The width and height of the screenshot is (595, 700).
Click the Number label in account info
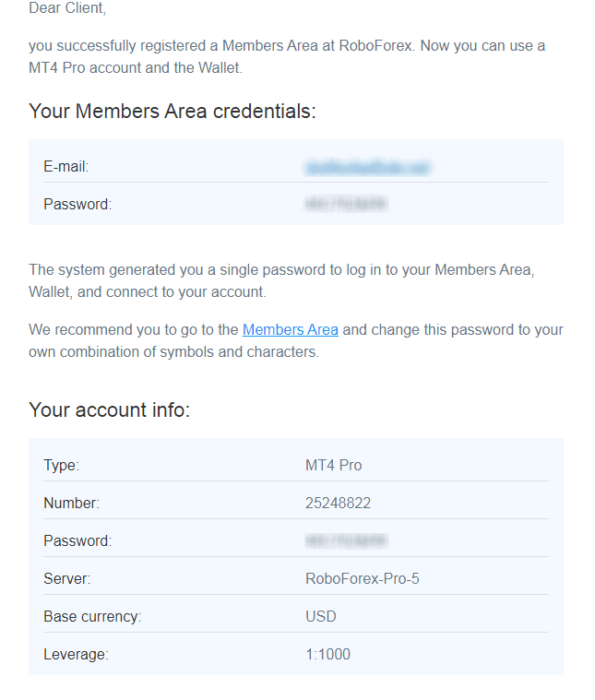point(71,504)
